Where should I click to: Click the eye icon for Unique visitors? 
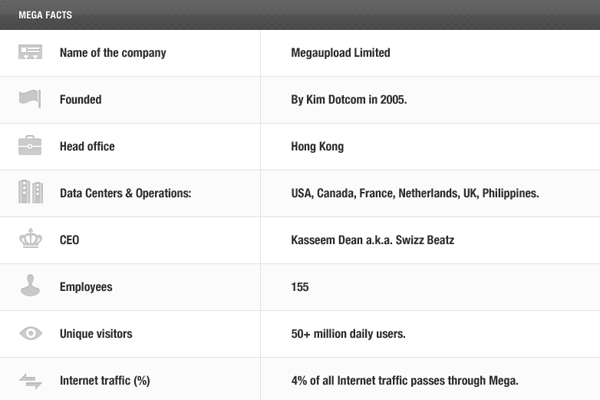pos(31,333)
